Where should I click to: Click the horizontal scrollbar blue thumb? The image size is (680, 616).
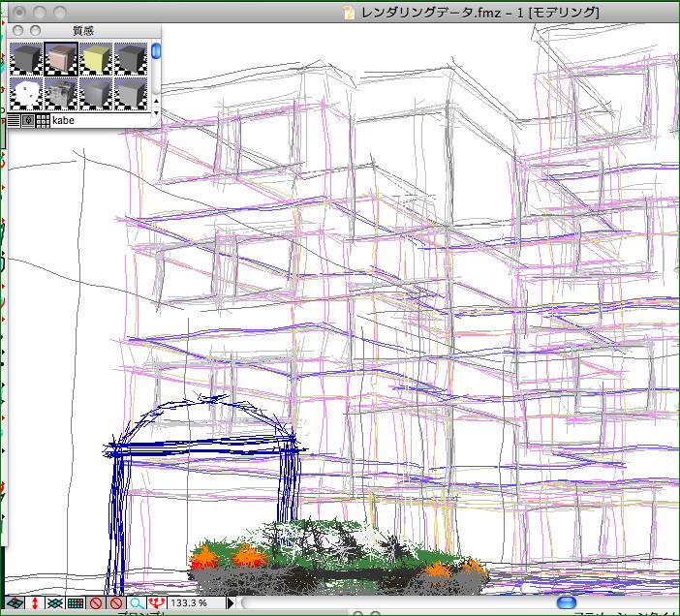pos(567,602)
